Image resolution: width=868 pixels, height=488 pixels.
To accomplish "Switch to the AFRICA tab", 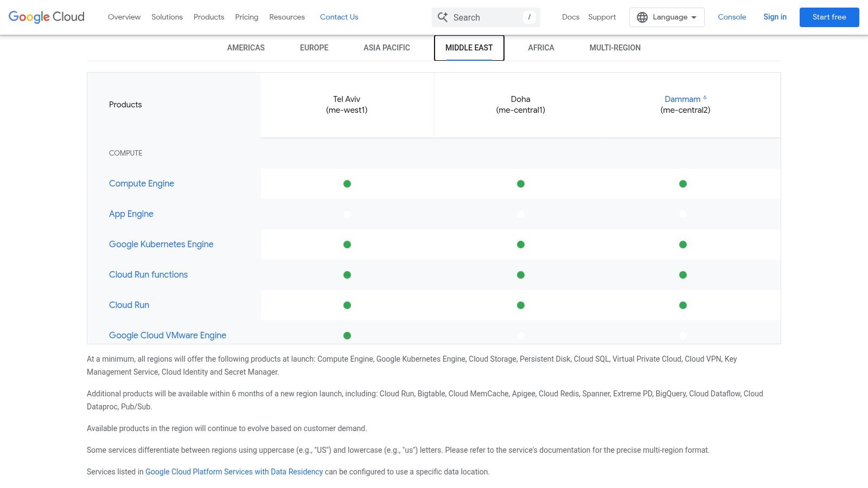I will click(541, 48).
